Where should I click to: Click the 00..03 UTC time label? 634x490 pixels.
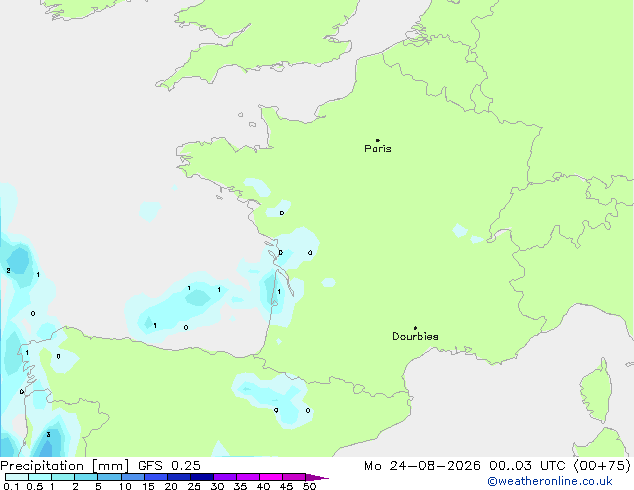pos(527,466)
